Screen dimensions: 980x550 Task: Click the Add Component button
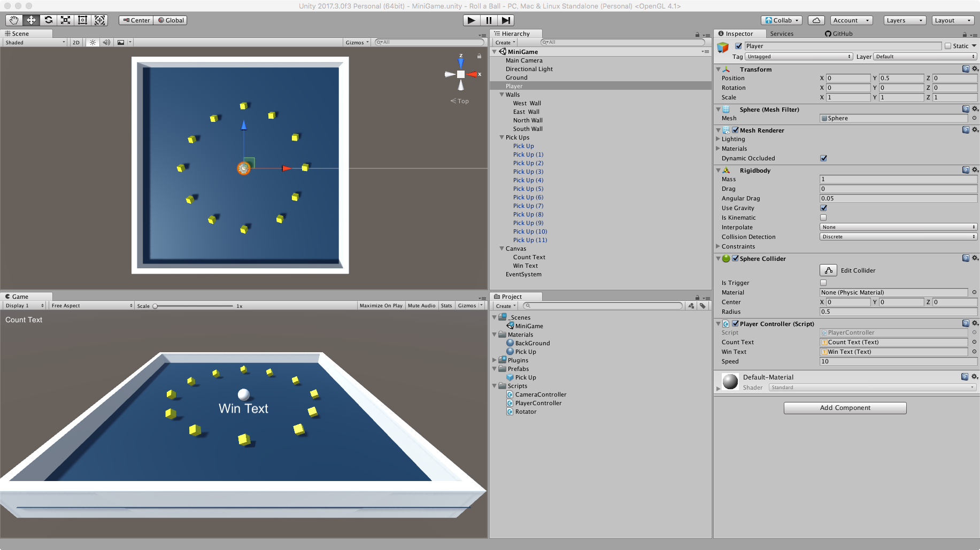click(x=845, y=408)
